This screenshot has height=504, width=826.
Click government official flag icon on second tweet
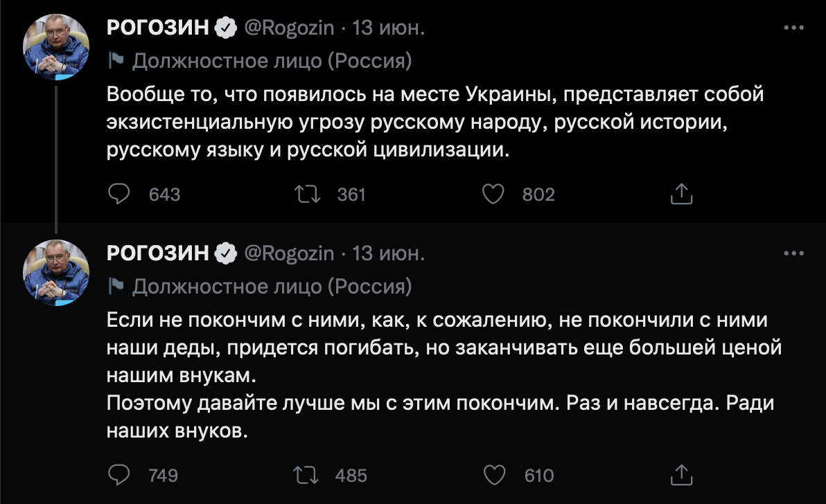[116, 287]
